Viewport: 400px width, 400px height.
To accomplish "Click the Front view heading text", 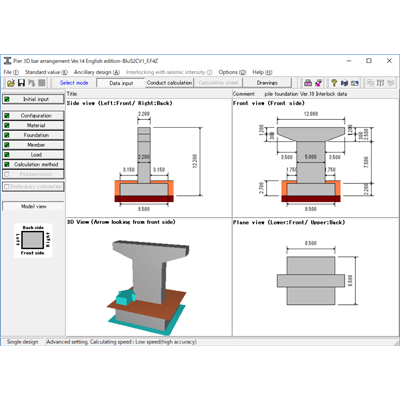I will point(269,103).
